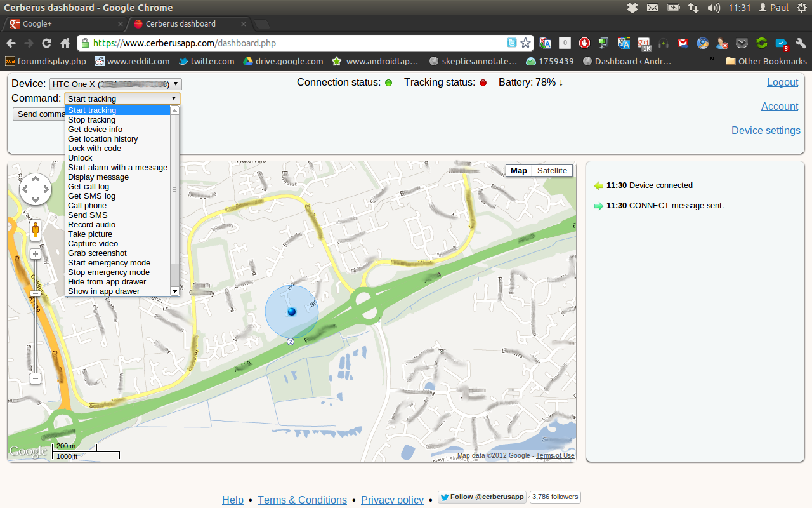Image resolution: width=812 pixels, height=508 pixels.
Task: Bookmark the page with the star icon
Action: tap(525, 43)
